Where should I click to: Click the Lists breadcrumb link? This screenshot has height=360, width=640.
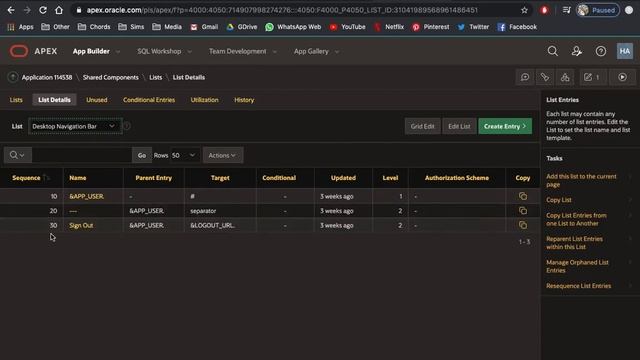[156, 77]
